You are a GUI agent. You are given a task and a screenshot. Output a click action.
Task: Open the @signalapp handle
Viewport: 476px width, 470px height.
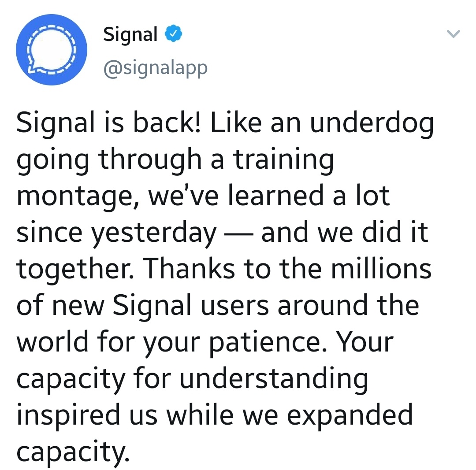tap(156, 68)
